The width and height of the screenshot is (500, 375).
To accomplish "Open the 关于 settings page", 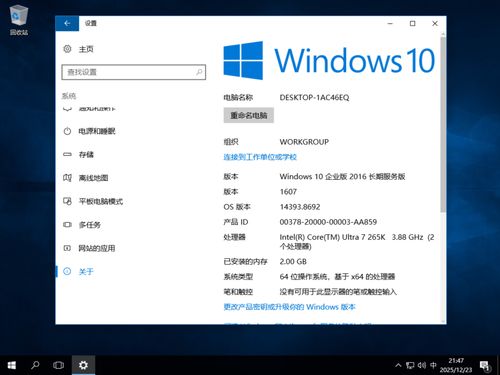I will click(x=86, y=271).
